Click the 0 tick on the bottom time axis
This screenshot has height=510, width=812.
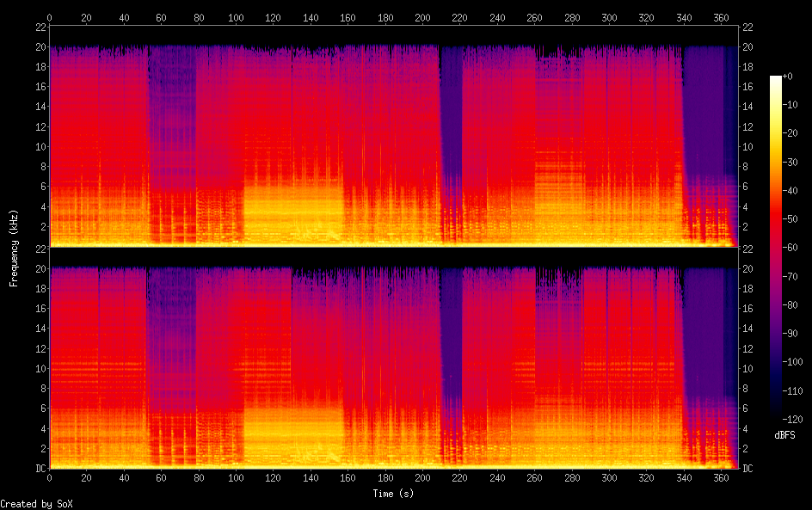tap(49, 479)
